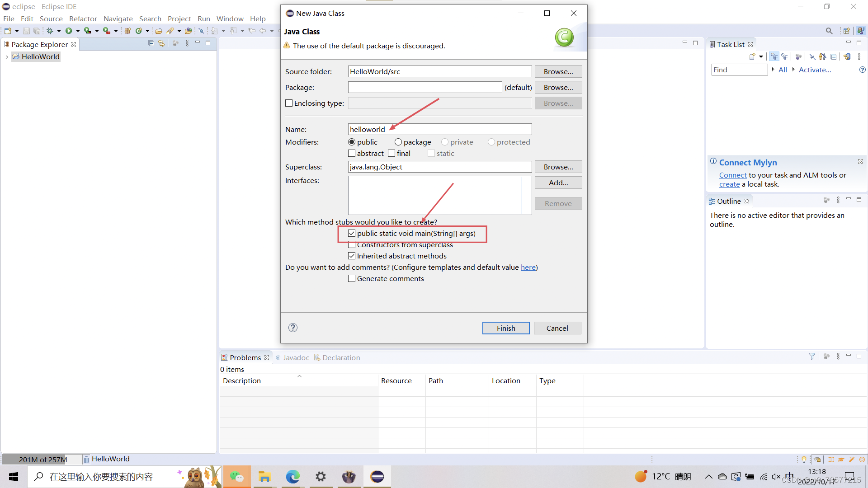868x488 pixels.
Task: Click the Next Annotation icon
Action: point(214,31)
